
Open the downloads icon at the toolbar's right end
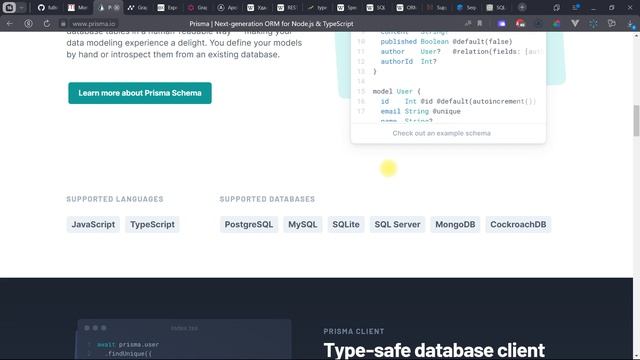click(631, 24)
